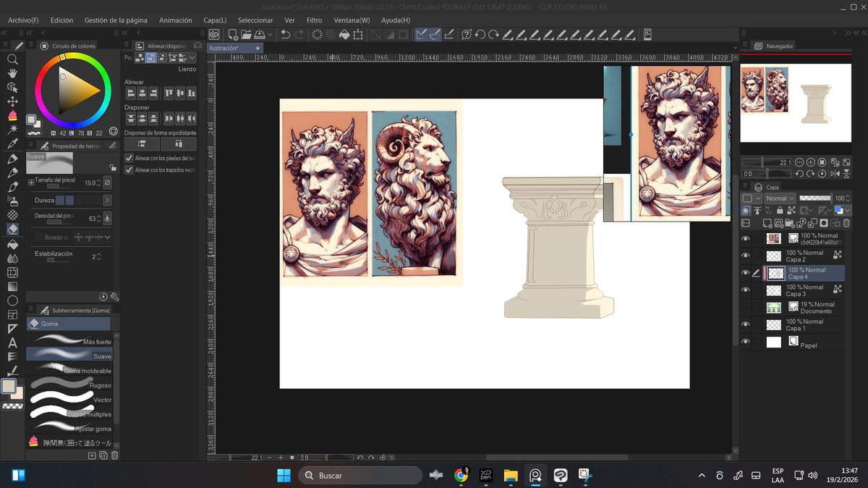Click the Undo arrow in command bar
The height and width of the screenshot is (488, 868).
[285, 34]
